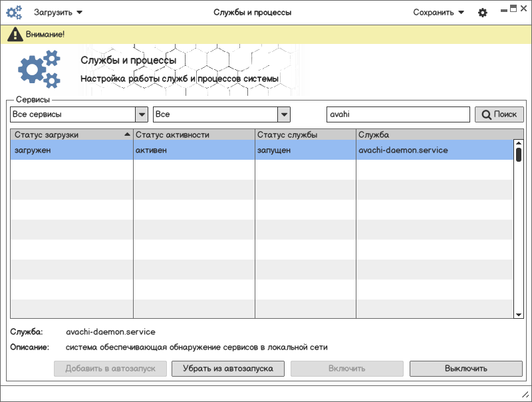Viewport: 532px width, 402px height.
Task: Expand the Все сервисы dropdown
Action: (140, 114)
